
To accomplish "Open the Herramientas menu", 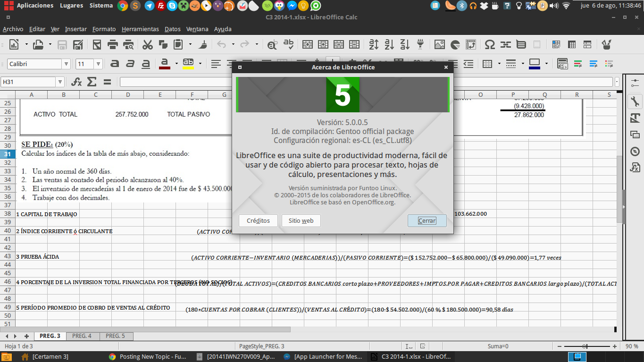I will [140, 29].
